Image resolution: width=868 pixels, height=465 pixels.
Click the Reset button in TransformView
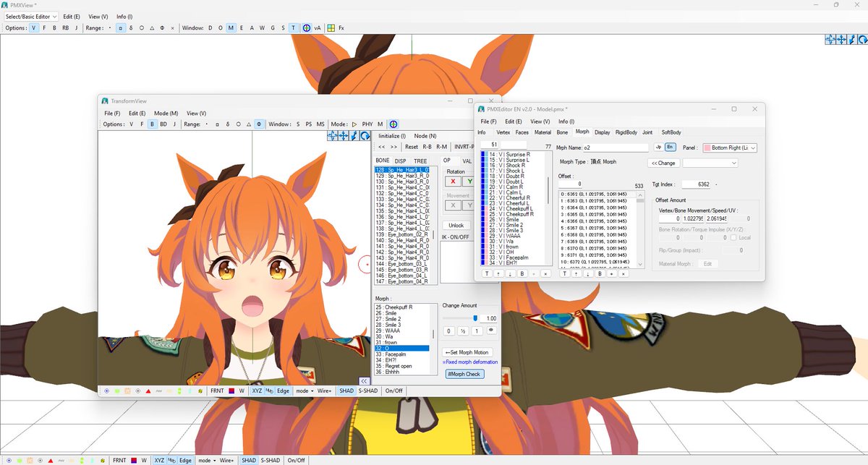[412, 147]
